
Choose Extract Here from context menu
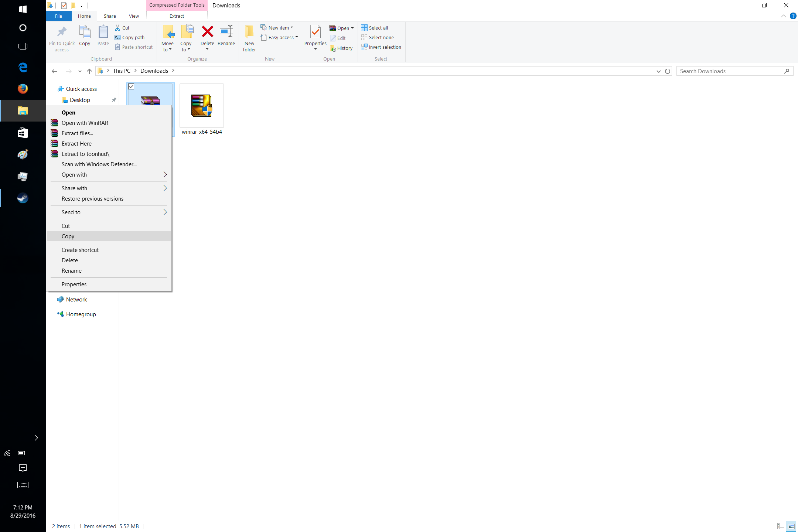tap(76, 143)
